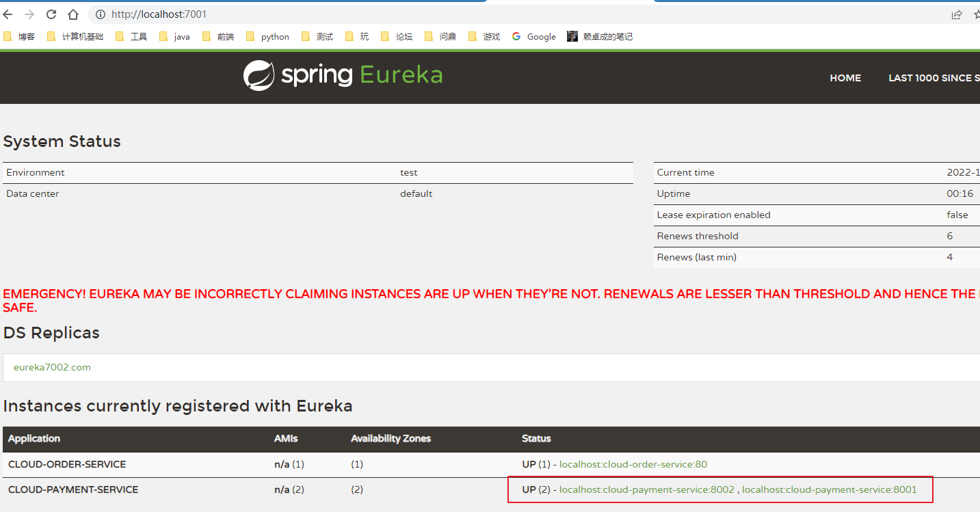Open the 博客 bookmark folder

(19, 36)
